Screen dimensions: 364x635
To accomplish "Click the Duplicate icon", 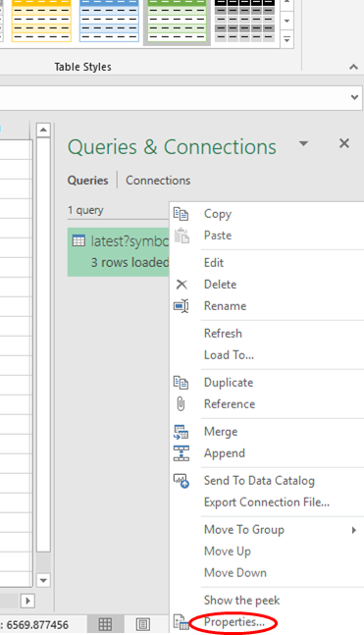I will pos(181,383).
